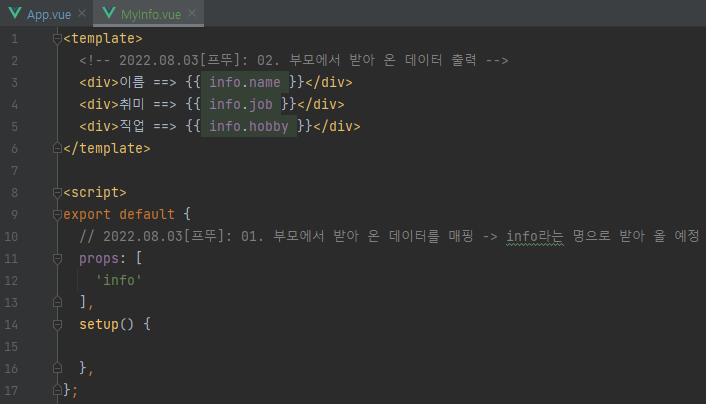Fold end of props array on line 13
This screenshot has width=706, height=404.
pyautogui.click(x=57, y=302)
